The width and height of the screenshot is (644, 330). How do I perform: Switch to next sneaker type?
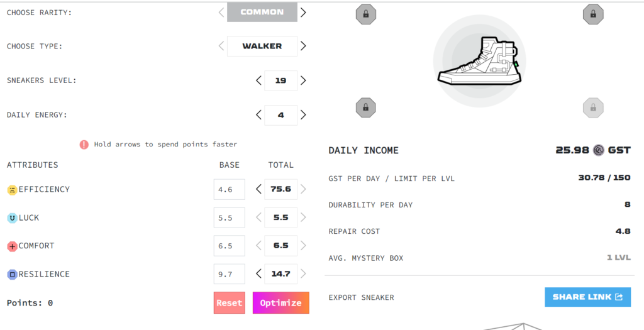pos(303,46)
